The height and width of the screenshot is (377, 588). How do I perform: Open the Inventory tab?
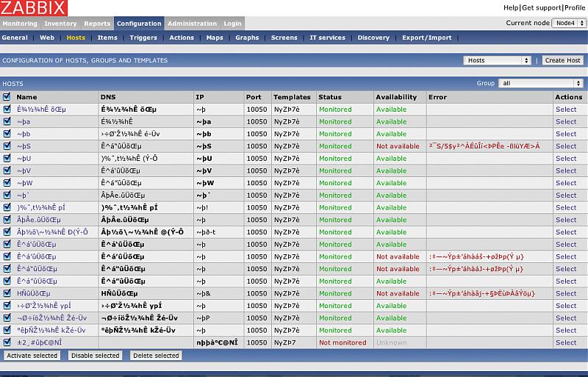[60, 24]
